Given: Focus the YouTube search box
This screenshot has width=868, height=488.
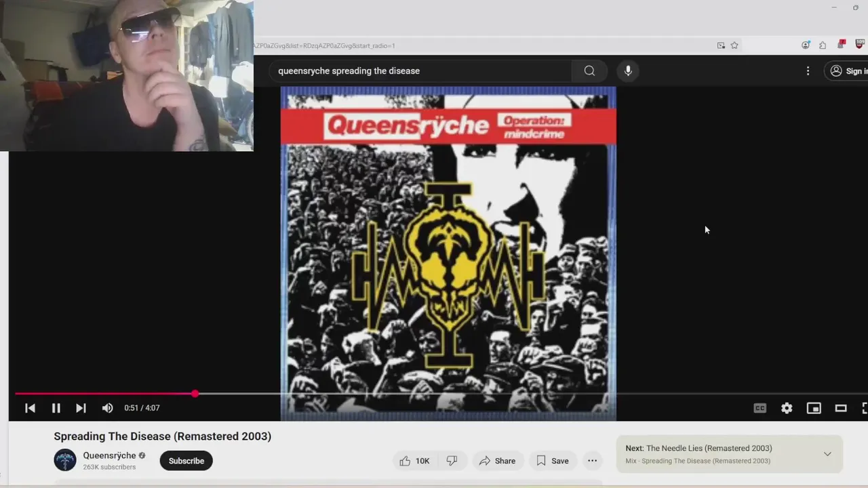Looking at the screenshot, I should [420, 70].
